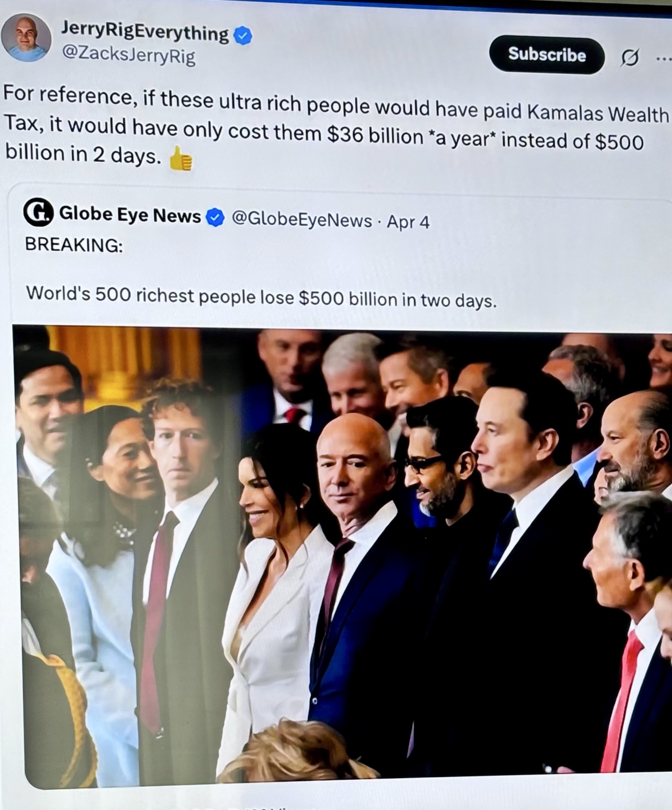The image size is (672, 810).
Task: Click the 'billion in 2 days.' text line
Action: click(x=83, y=154)
